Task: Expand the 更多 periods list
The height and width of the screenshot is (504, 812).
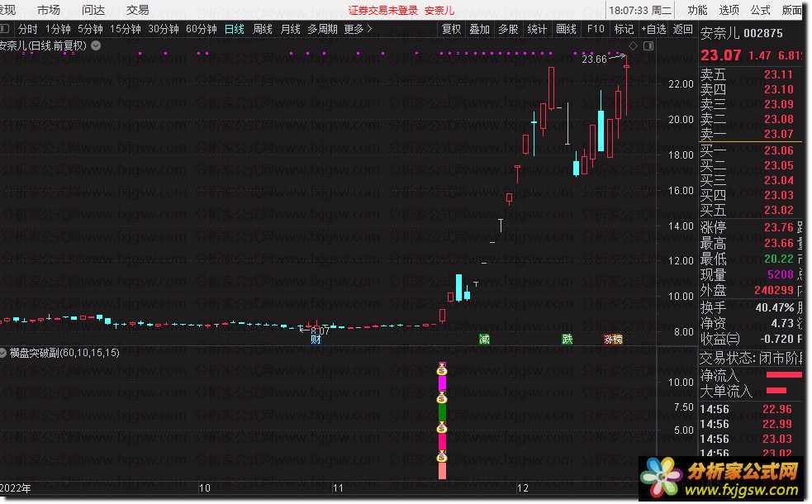Action: (x=358, y=29)
